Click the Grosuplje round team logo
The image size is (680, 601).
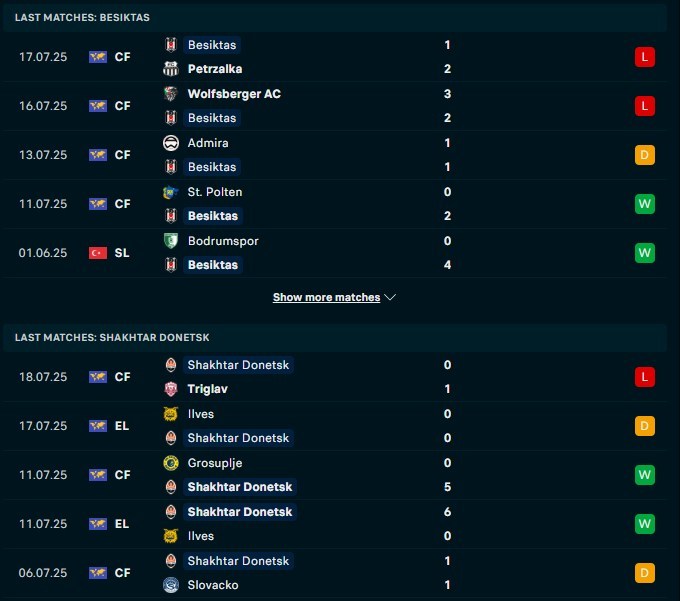pyautogui.click(x=170, y=463)
